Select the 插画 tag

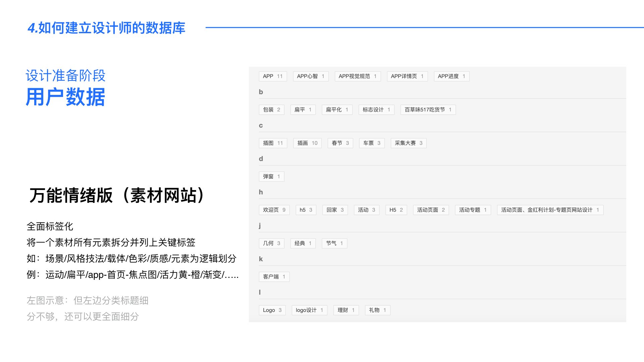point(307,143)
